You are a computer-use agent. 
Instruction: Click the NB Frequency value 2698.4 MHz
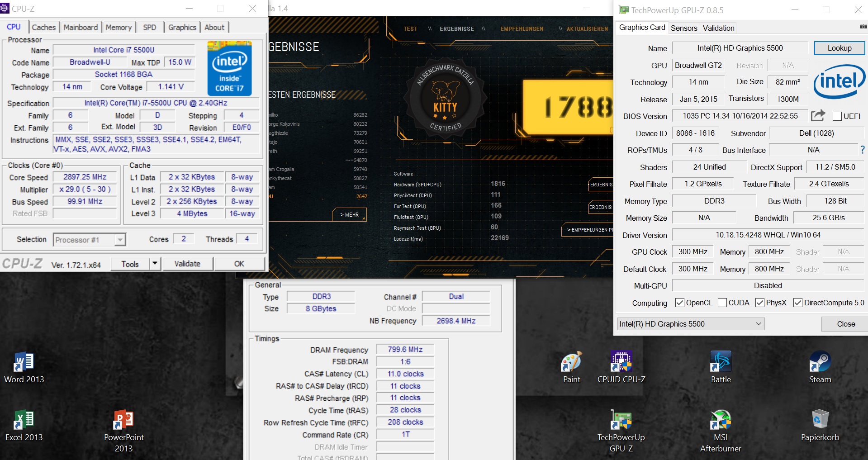456,321
